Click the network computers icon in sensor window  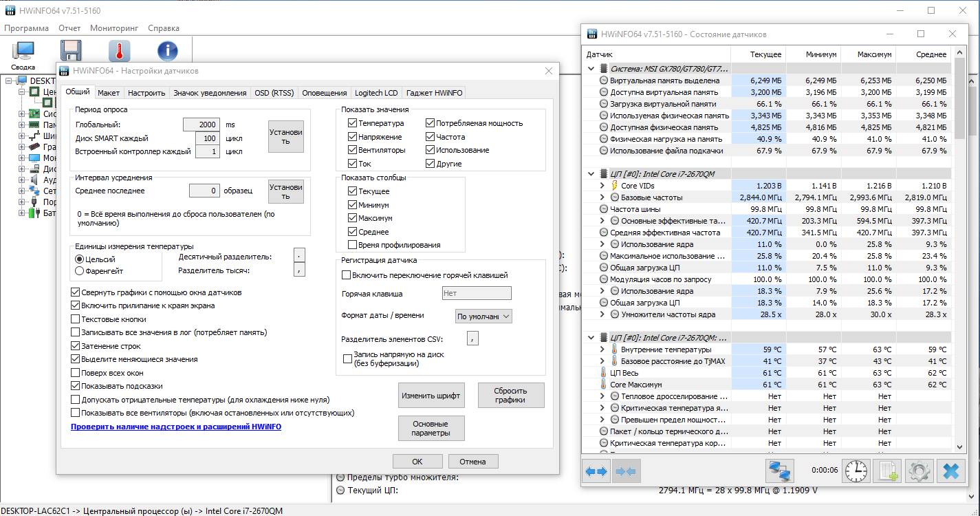pos(780,471)
